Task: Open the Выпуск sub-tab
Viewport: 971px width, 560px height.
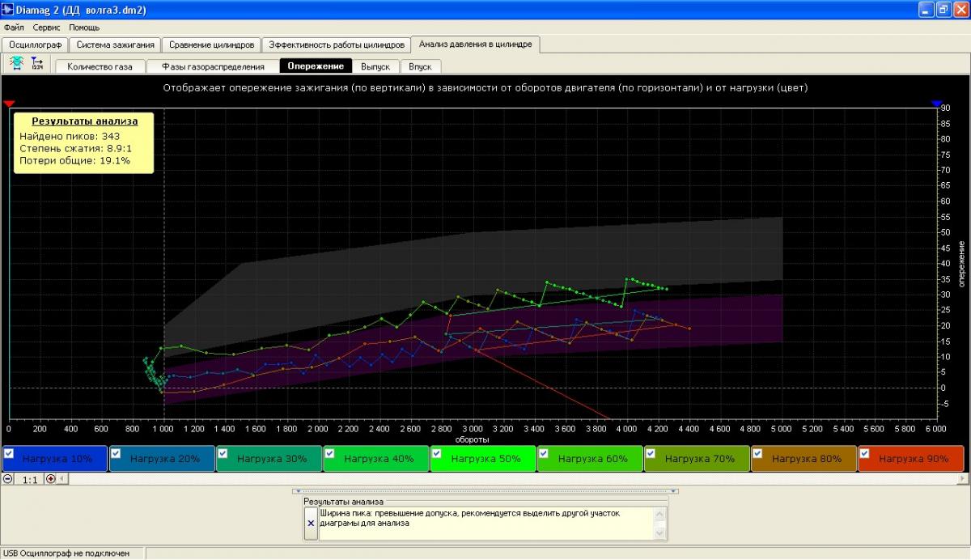Action: (x=375, y=66)
